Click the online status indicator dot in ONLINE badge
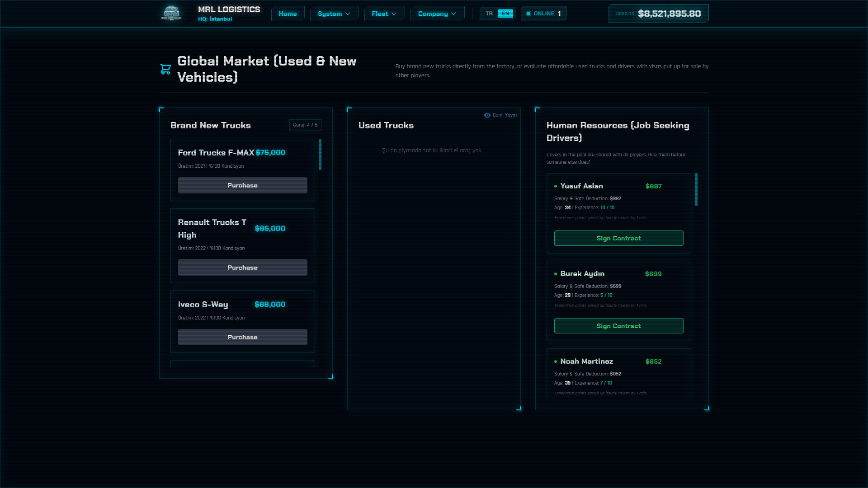Viewport: 868px width, 488px height. pos(528,14)
